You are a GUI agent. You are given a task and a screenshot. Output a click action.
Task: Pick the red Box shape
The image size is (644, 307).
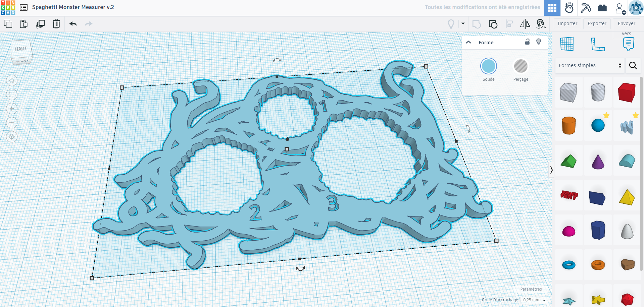[x=627, y=93]
